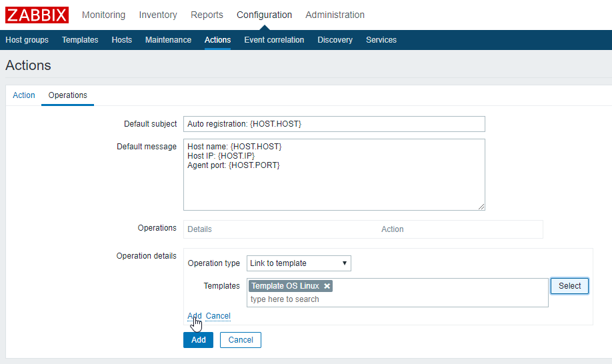The image size is (612, 364).
Task: Open the Operation type dropdown
Action: [x=299, y=263]
